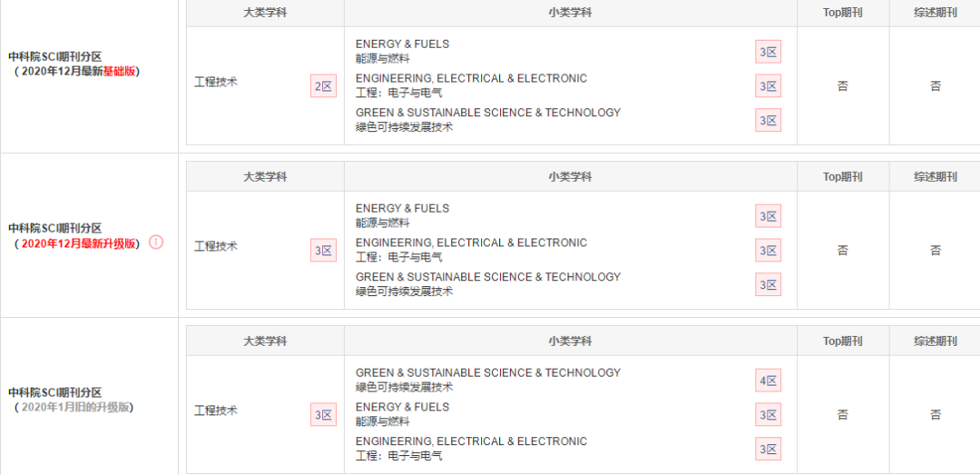
Task: Click 4区 badge for GREEN & SUSTAINABLE SCIENCE
Action: pos(769,381)
